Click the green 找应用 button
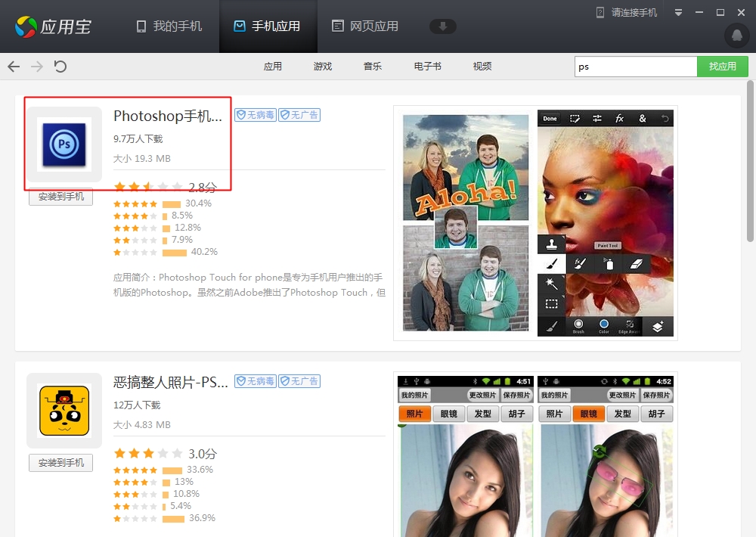The image size is (756, 537). [x=722, y=67]
